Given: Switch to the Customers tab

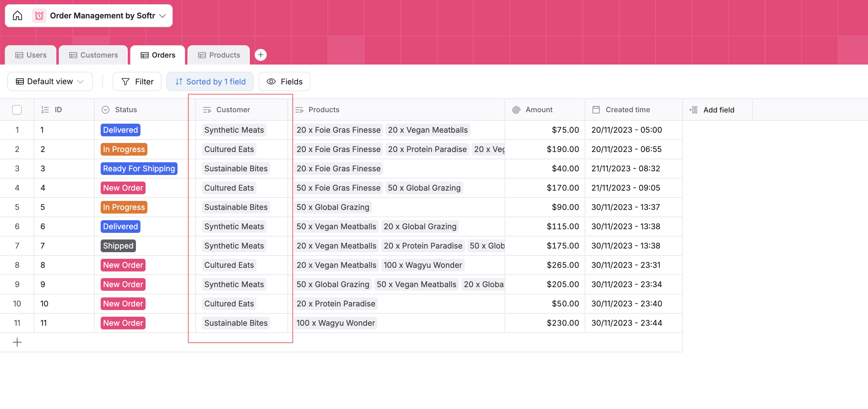Looking at the screenshot, I should (x=93, y=55).
